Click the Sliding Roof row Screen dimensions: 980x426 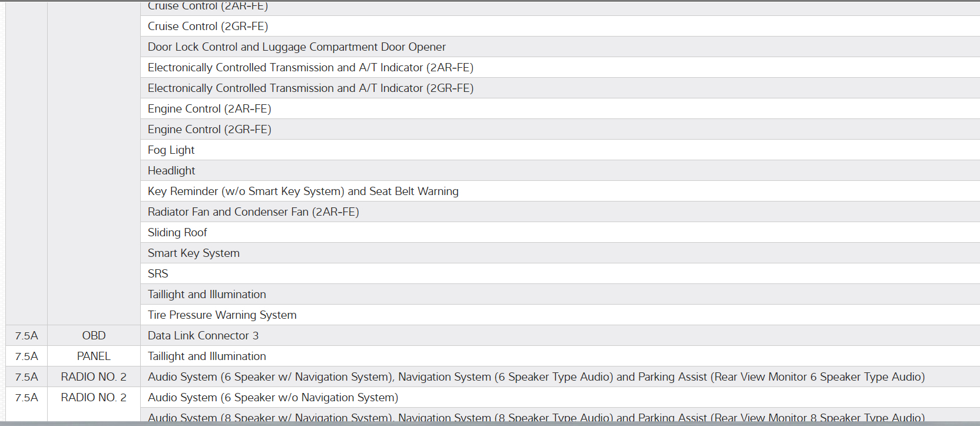click(177, 233)
